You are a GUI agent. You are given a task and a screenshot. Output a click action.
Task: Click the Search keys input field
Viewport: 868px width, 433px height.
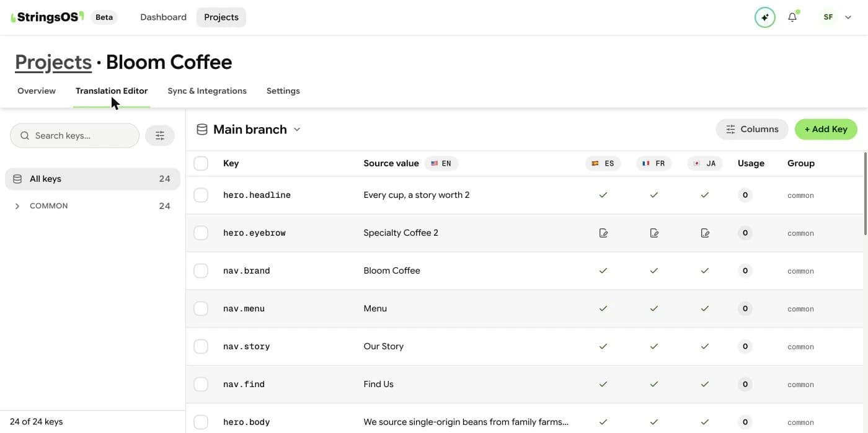[74, 135]
